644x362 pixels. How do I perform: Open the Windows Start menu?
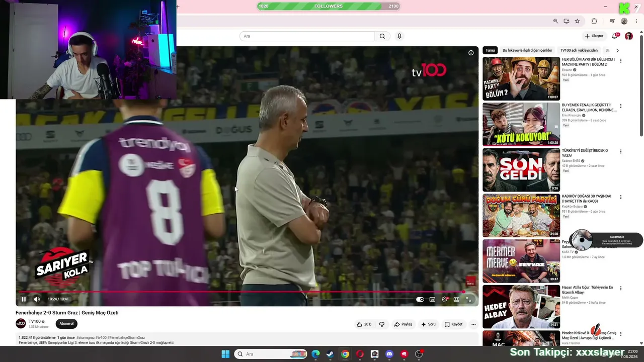(x=225, y=354)
